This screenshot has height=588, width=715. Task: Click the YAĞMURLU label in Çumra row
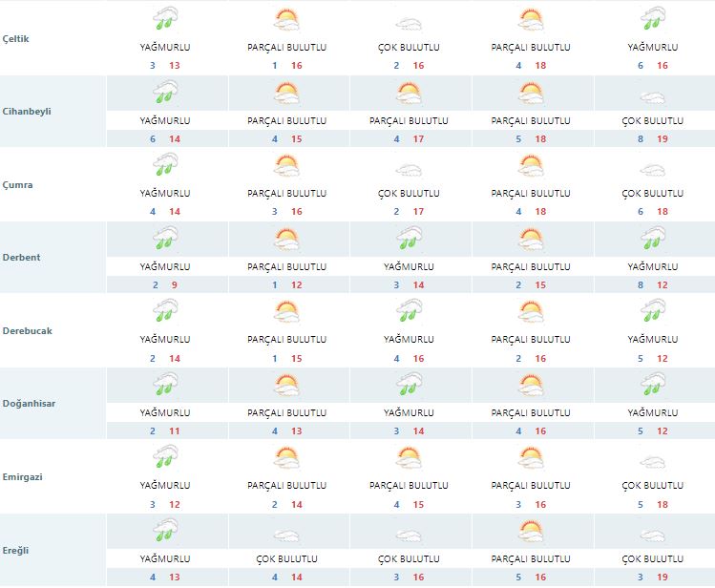pos(165,193)
